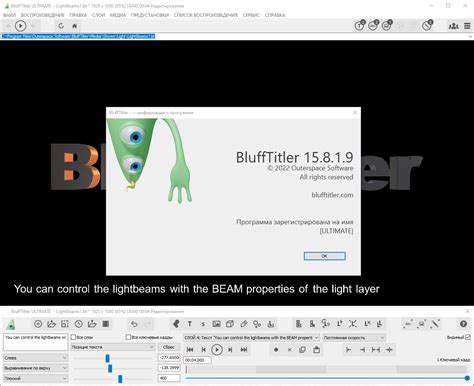Viewport: 474px width, 386px height.
Task: Add a particle layer
Action: [x=257, y=324]
